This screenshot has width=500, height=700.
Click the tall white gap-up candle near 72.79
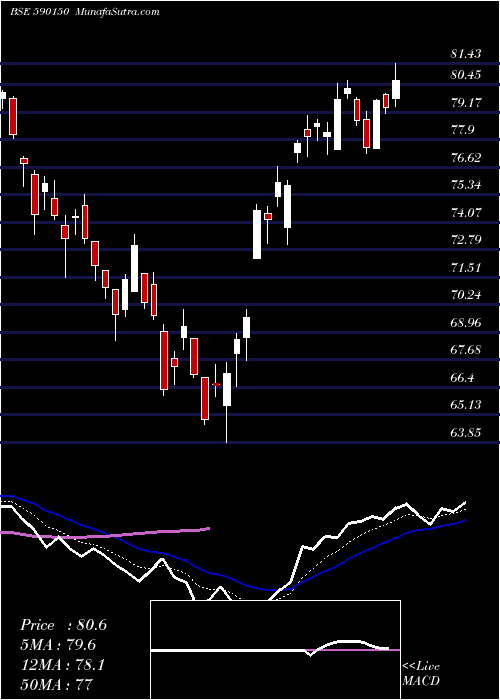tap(257, 234)
